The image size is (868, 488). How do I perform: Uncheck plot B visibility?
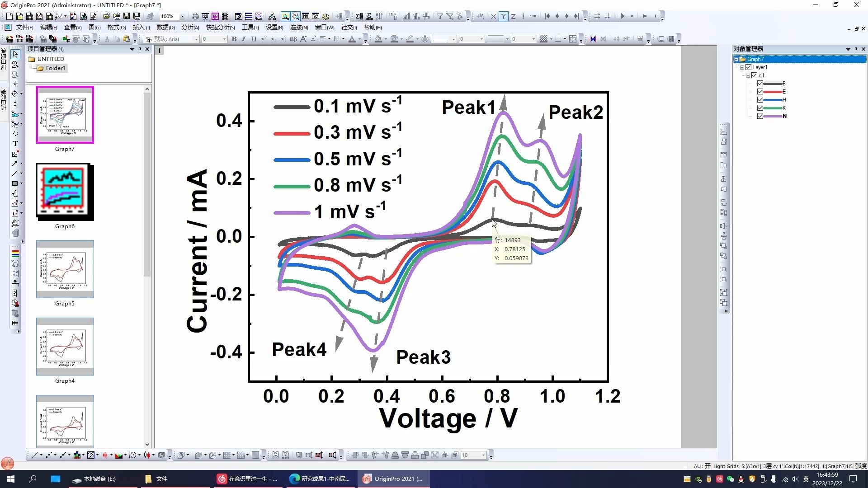point(760,84)
